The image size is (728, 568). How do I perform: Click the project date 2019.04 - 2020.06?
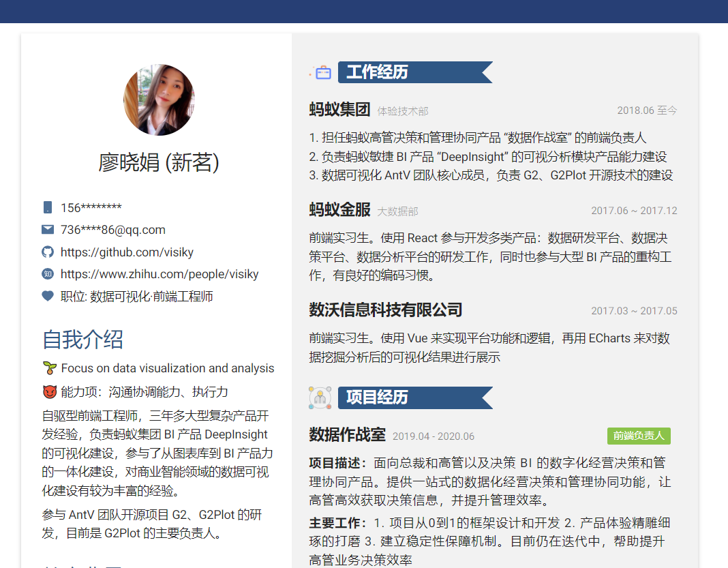coord(434,436)
